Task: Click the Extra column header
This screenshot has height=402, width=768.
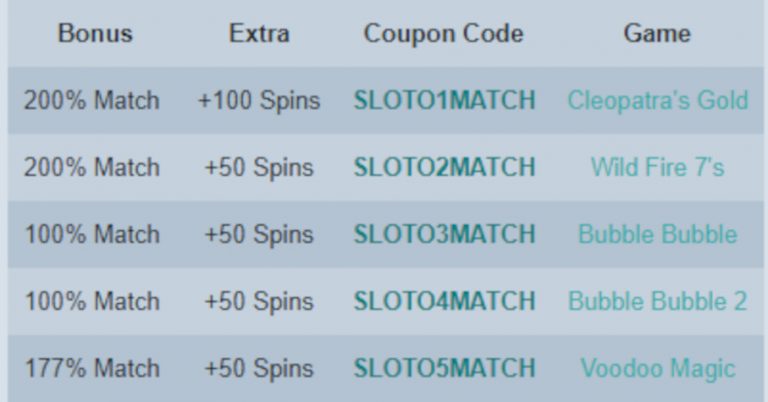Action: 259,34
